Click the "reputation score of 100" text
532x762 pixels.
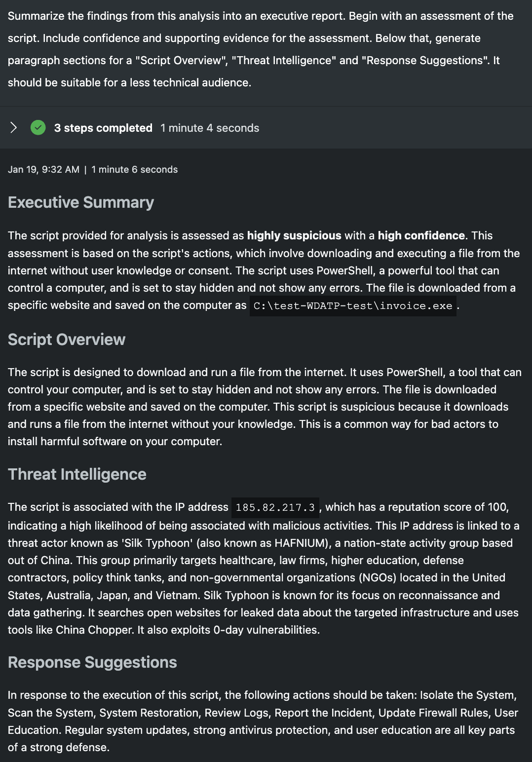point(448,507)
